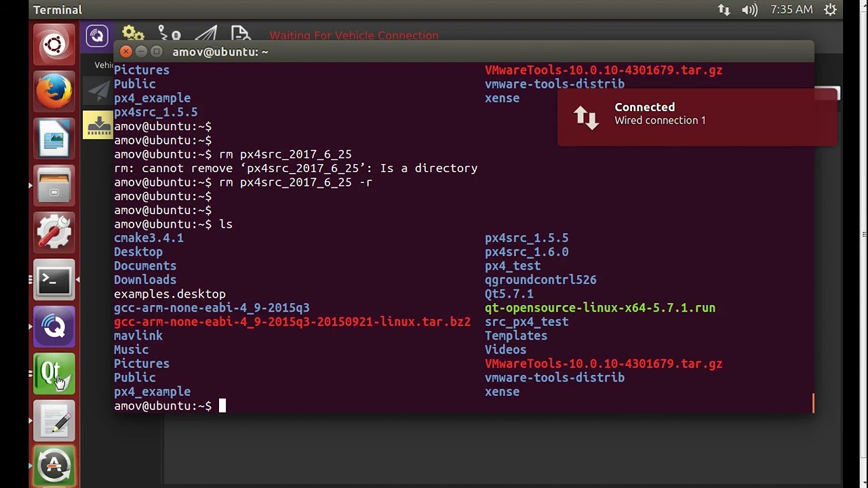Click the 'rm: cannot remove' error line
This screenshot has height=488, width=868.
(296, 168)
